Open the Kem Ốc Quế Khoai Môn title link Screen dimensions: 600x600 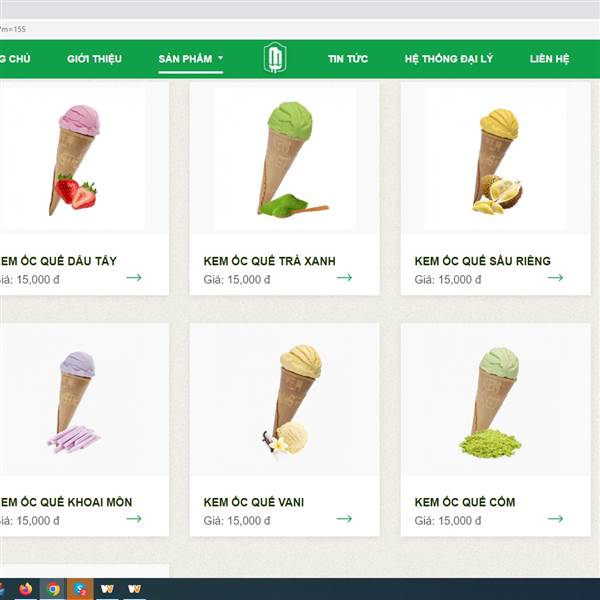[66, 502]
